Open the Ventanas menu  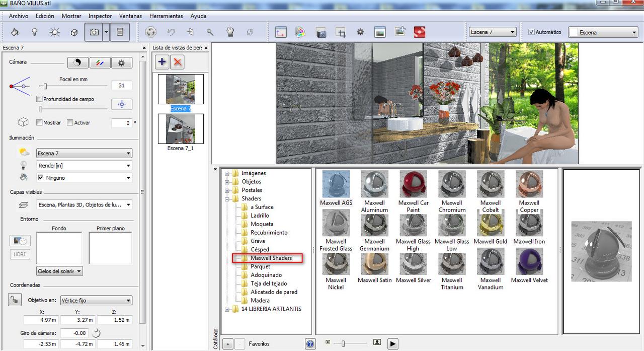131,16
